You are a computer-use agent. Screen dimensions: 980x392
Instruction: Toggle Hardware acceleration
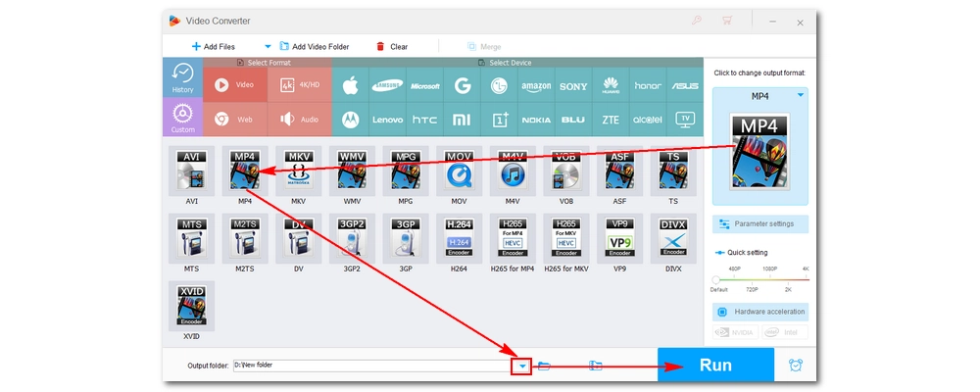(x=760, y=312)
